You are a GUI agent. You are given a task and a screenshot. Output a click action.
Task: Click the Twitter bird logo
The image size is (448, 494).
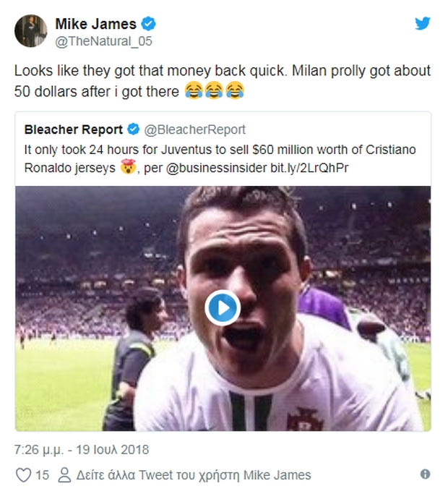click(x=423, y=23)
